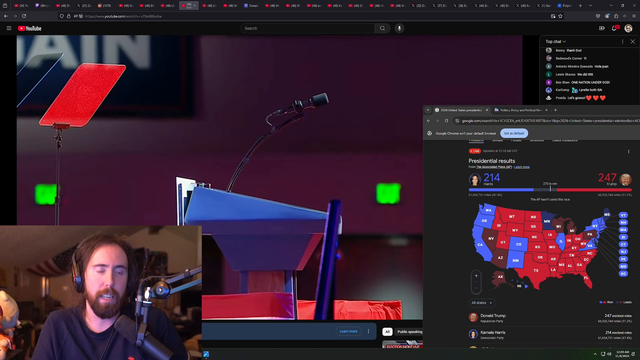Click the electoral votes progress bar
640x360 pixels.
(550, 190)
